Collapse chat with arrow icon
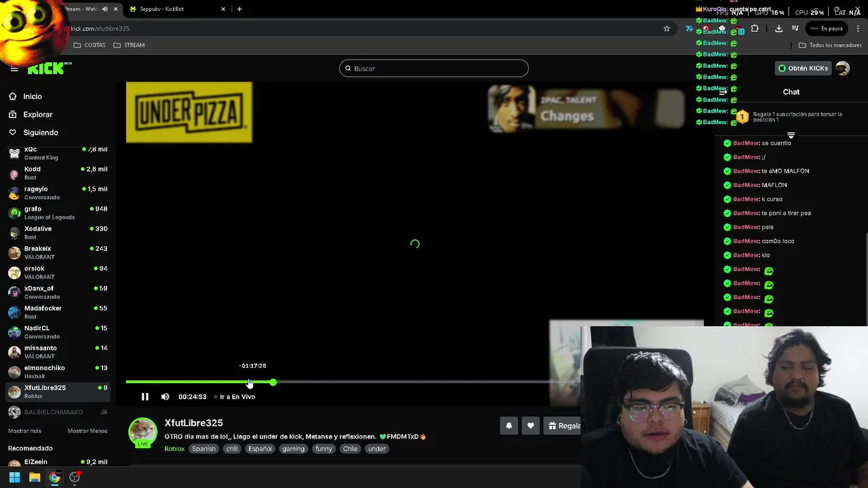The width and height of the screenshot is (868, 488). coord(724,92)
